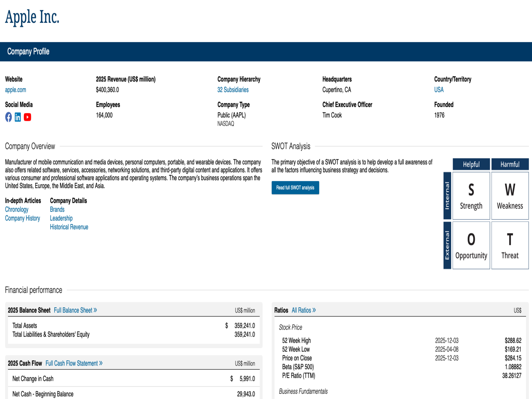View the Company History article
The width and height of the screenshot is (532, 399).
click(x=22, y=218)
